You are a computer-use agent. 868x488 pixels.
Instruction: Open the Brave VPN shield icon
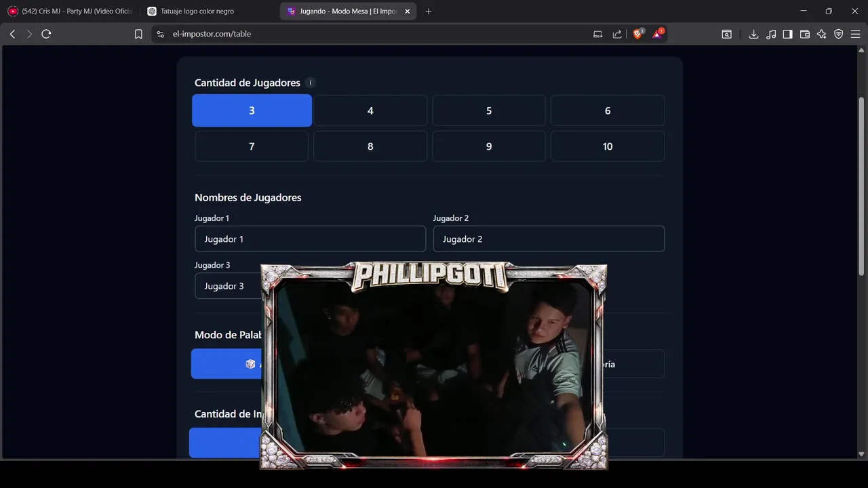[x=839, y=34]
